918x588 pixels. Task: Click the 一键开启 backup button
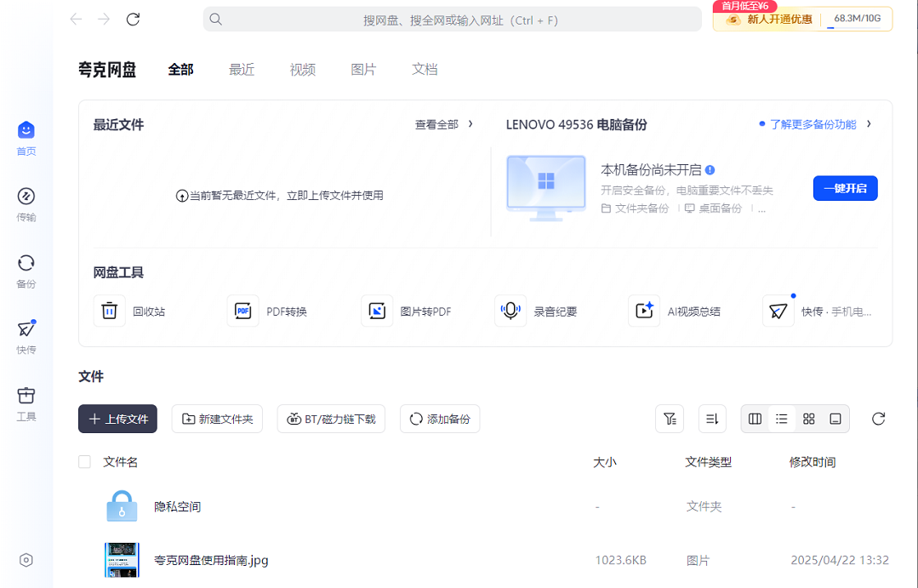pyautogui.click(x=845, y=188)
